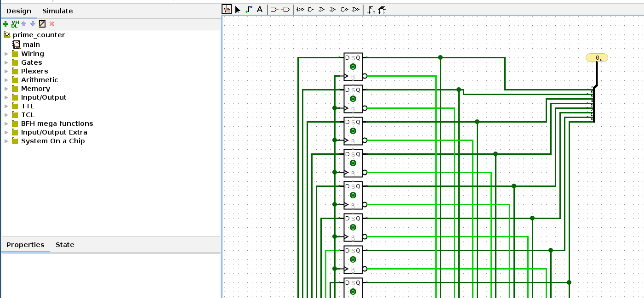Screen dimensions: 644x298
Task: Click the red X remove circuit icon
Action: [x=51, y=24]
